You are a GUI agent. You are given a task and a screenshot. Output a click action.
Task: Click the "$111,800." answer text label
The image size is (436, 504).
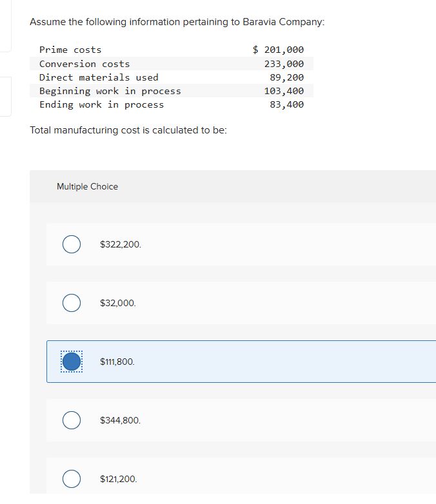[x=117, y=362]
